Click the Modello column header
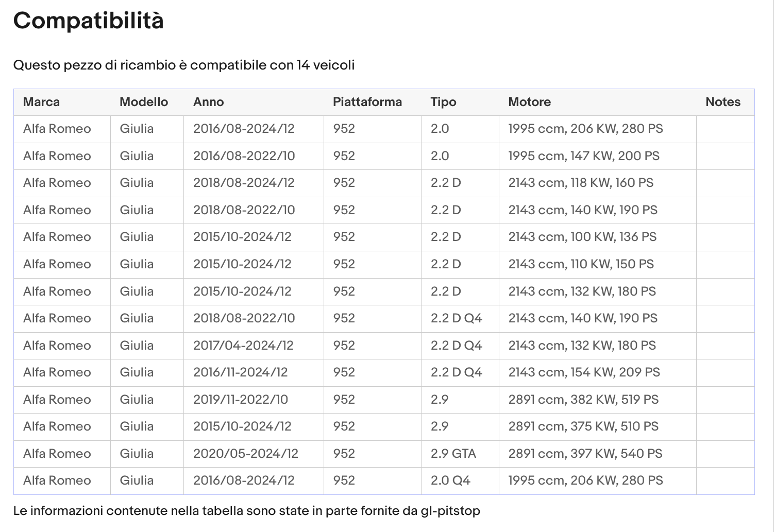 click(144, 102)
